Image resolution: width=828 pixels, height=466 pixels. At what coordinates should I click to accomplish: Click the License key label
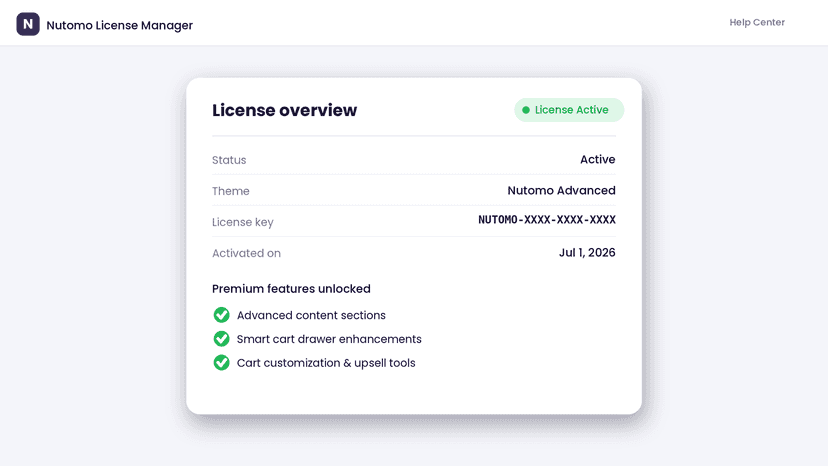[242, 222]
